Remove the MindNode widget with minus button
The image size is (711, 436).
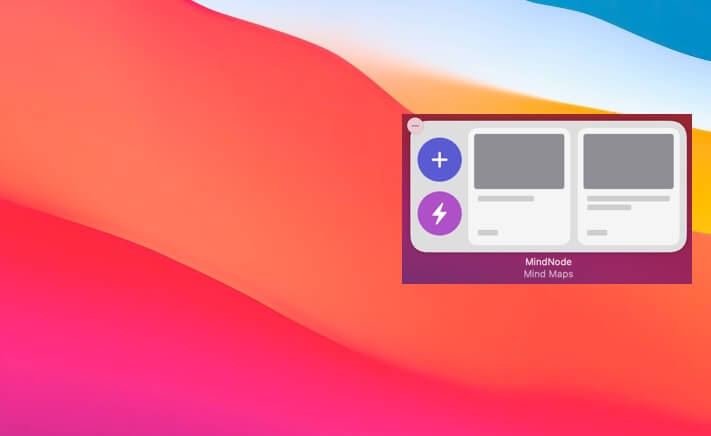point(415,126)
